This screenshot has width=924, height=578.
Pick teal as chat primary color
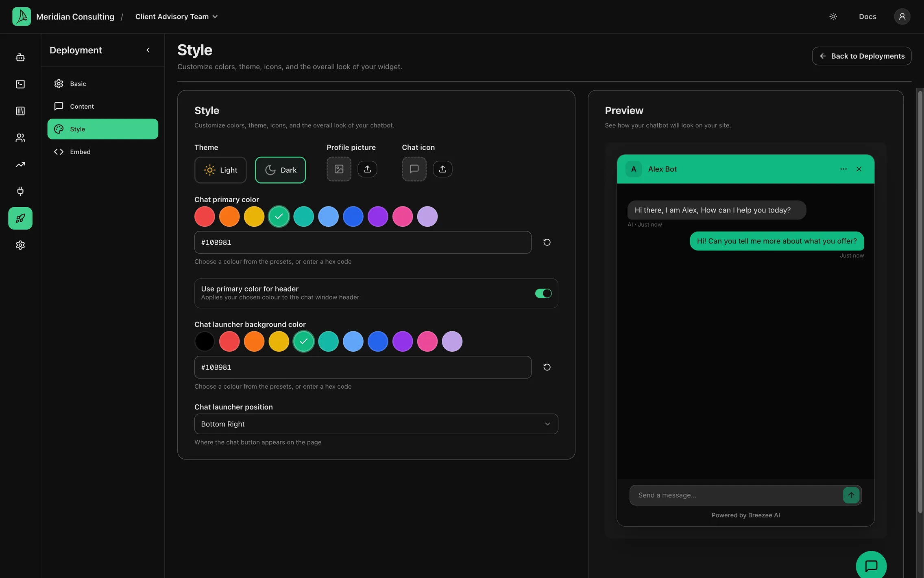[x=304, y=217]
